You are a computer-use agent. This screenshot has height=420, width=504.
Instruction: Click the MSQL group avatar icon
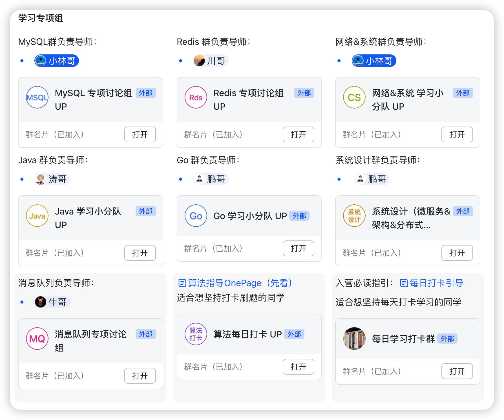37,98
